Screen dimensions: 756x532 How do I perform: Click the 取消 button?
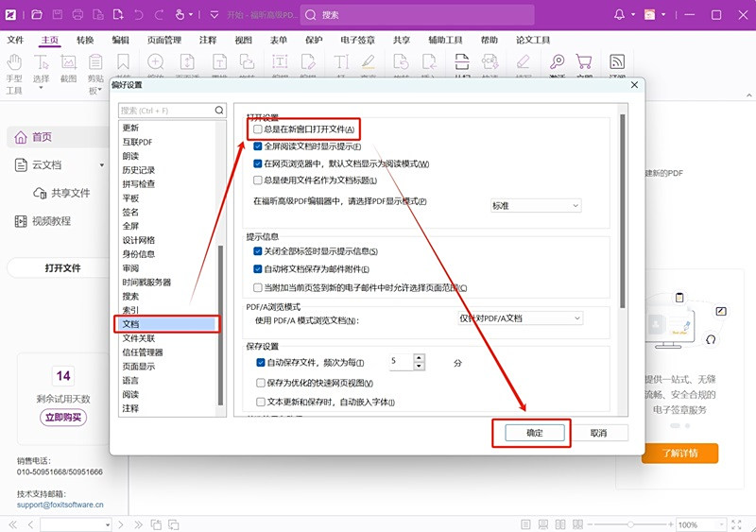tap(597, 433)
